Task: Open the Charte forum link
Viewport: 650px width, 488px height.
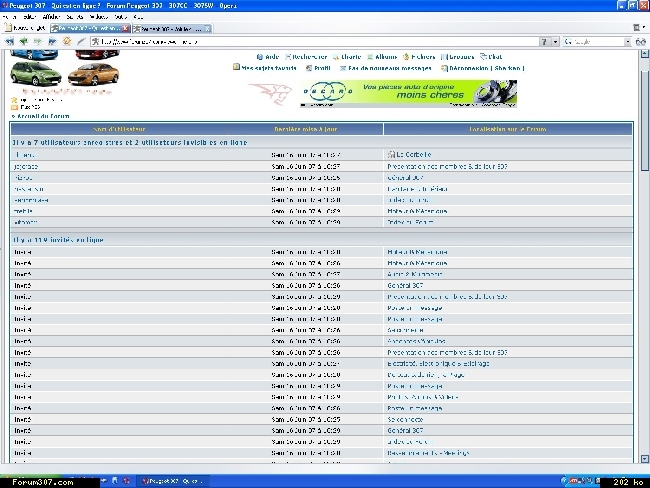Action: (x=347, y=57)
